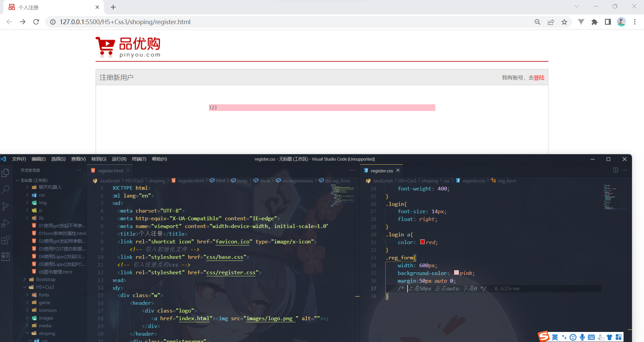Reload the register.html page in the browser
This screenshot has width=644, height=342.
(36, 22)
